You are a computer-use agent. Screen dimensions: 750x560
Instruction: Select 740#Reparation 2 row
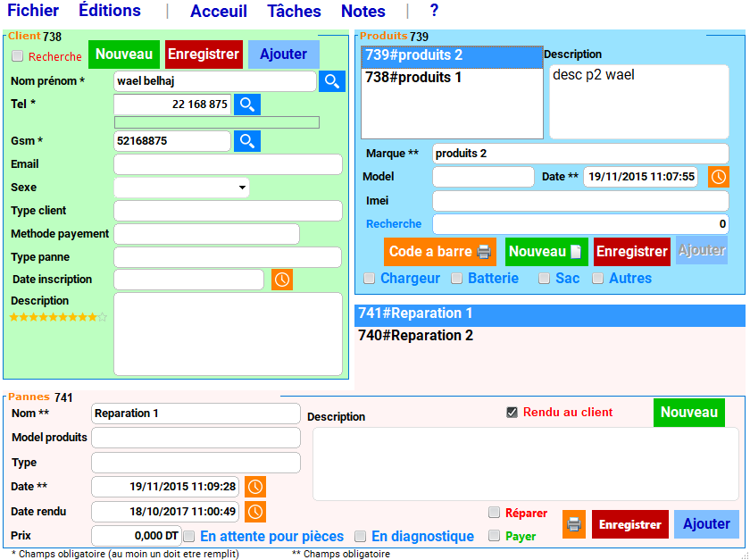tap(550, 336)
